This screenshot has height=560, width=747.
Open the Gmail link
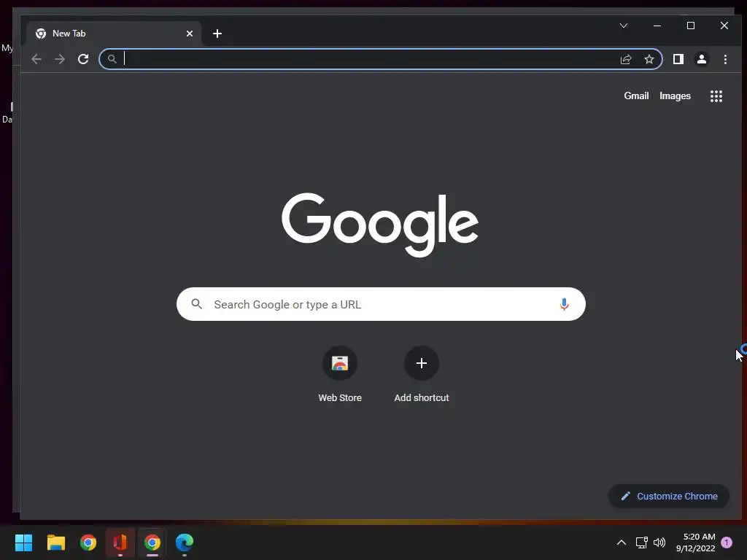(636, 96)
